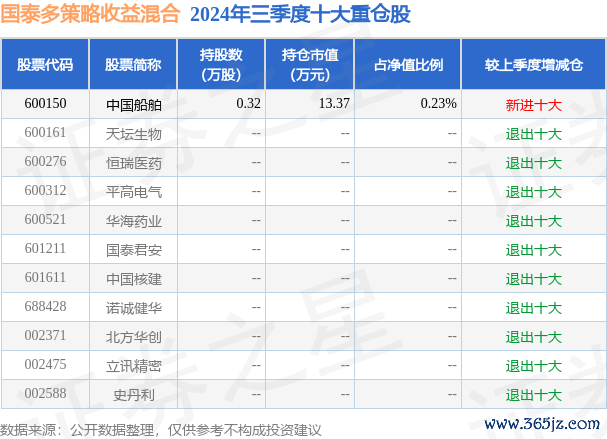Click stock name 史丹利

(x=134, y=395)
